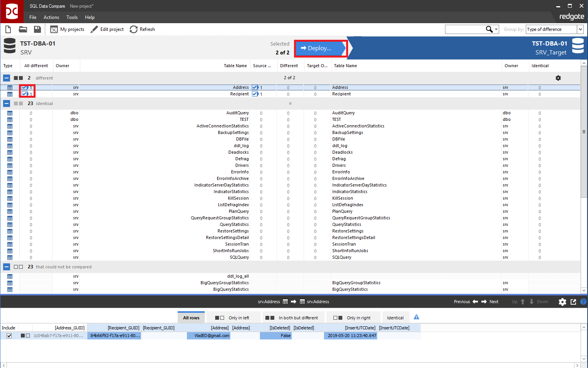Toggle all-different checkbox for Address row

[x=25, y=88]
